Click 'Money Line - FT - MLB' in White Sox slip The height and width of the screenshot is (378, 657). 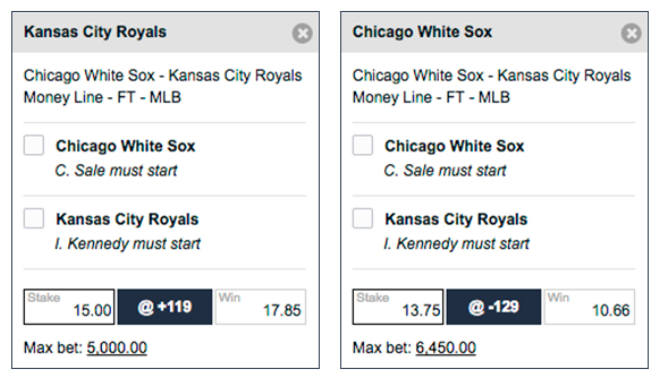(x=431, y=98)
